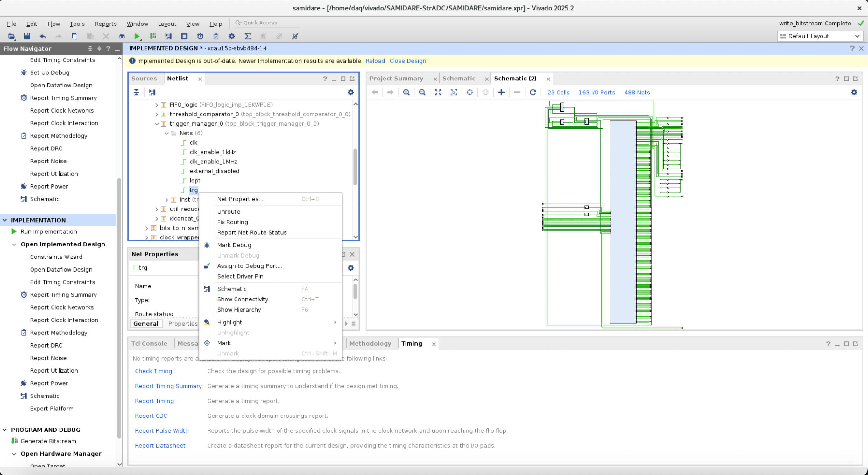Switch to the Project Summary tab
868x475 pixels.
[396, 79]
